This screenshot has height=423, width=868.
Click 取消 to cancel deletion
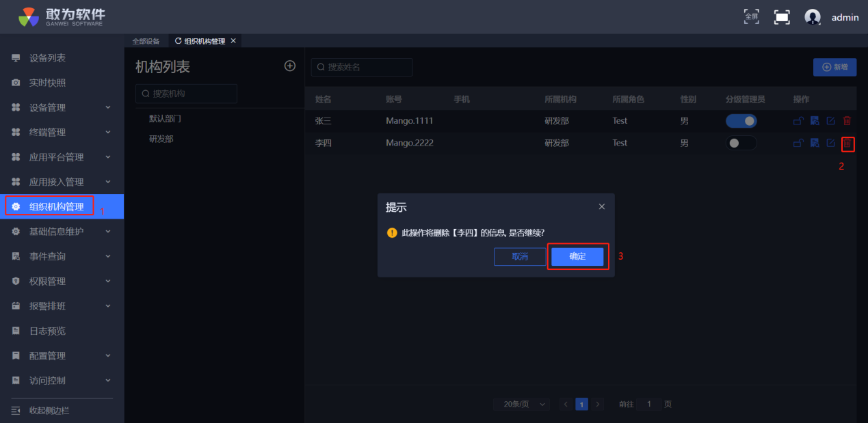coord(520,256)
